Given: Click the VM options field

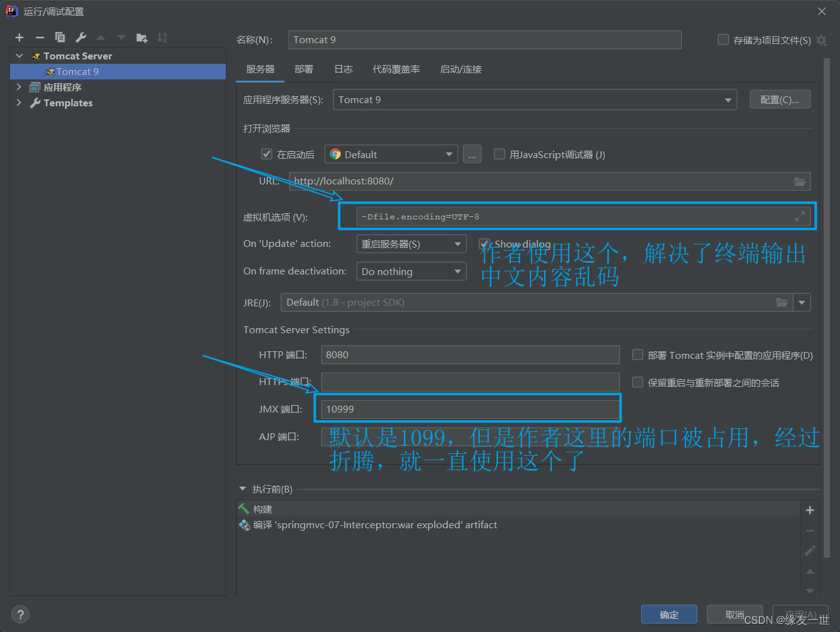Looking at the screenshot, I should (584, 216).
